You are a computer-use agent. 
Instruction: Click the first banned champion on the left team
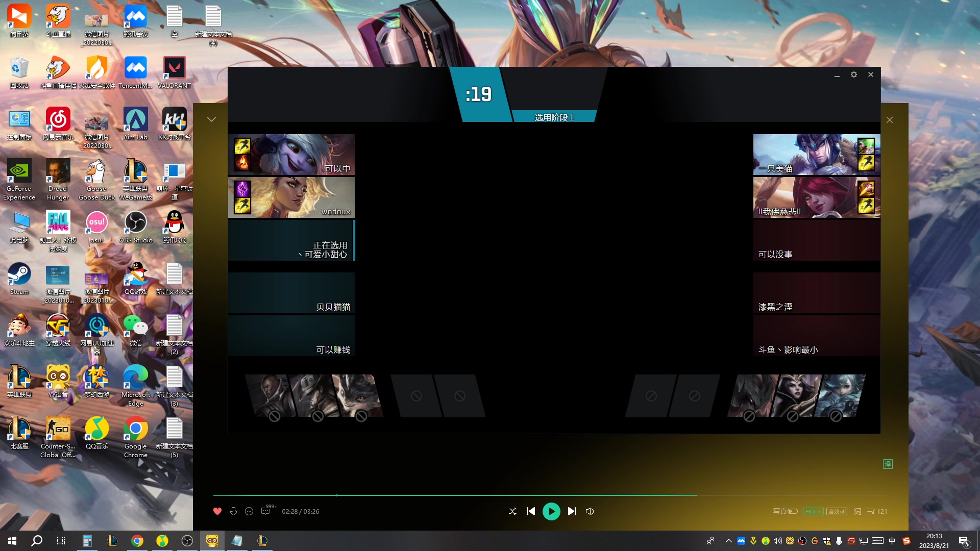271,396
